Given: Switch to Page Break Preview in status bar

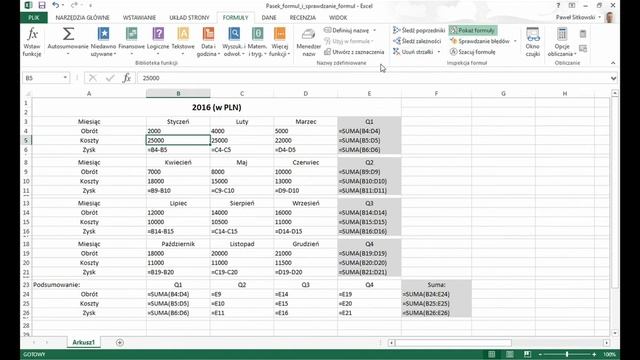Looking at the screenshot, I should pos(527,354).
